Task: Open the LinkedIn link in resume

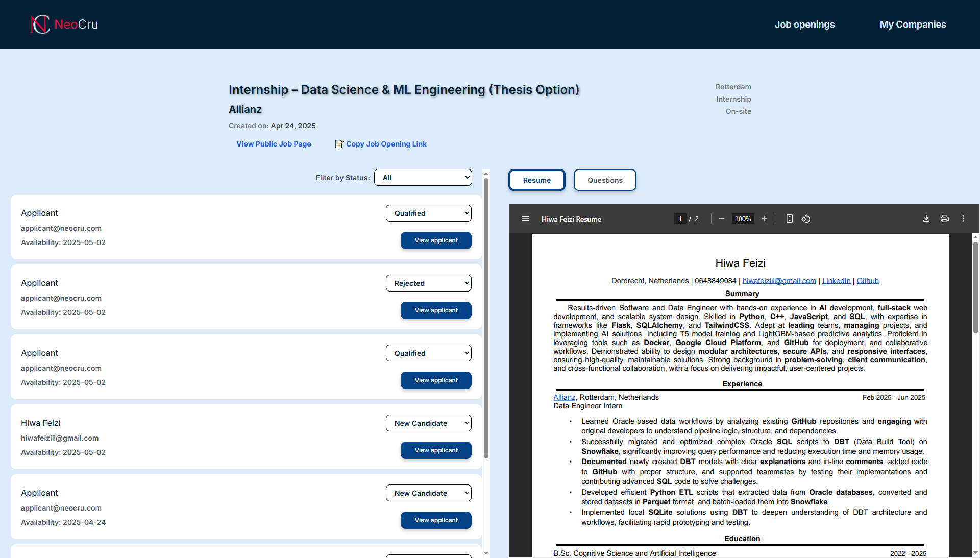Action: tap(836, 281)
